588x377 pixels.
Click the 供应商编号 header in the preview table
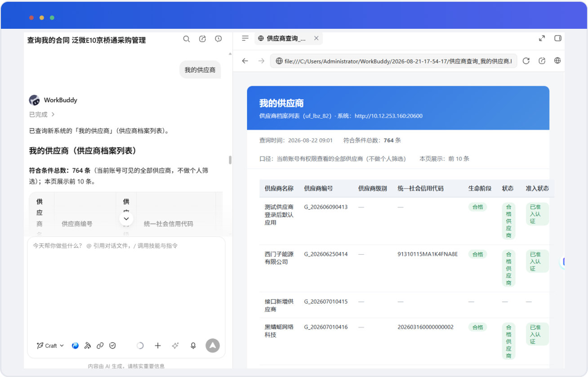318,188
